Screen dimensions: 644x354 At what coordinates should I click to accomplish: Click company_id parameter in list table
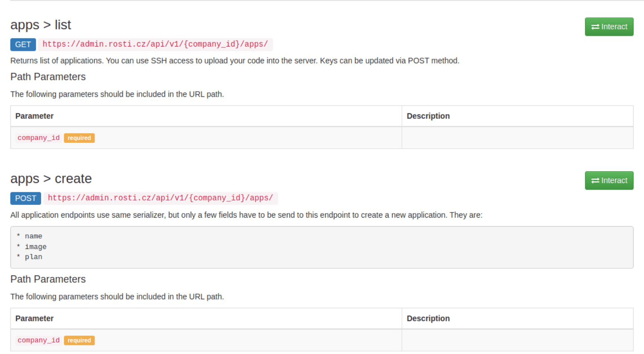coord(39,138)
